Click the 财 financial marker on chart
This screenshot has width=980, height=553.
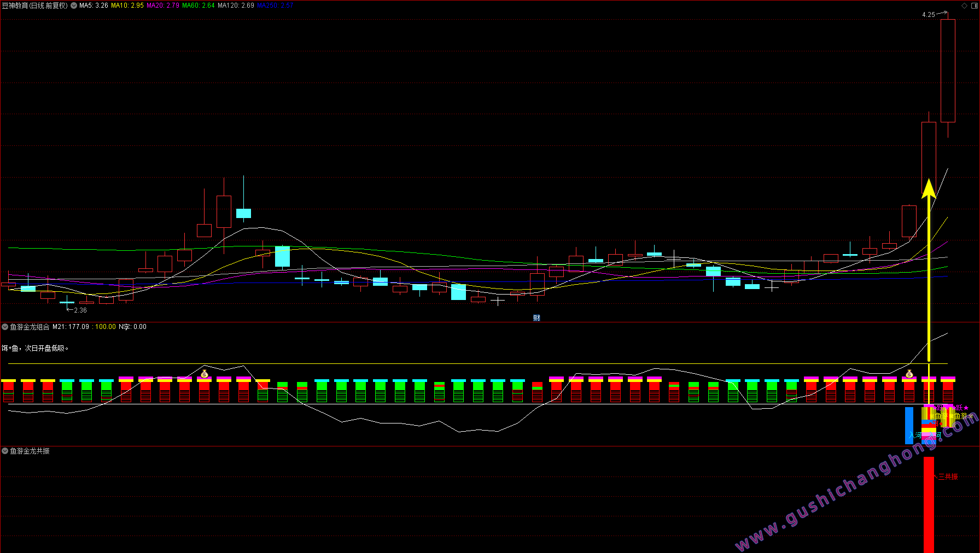point(536,318)
